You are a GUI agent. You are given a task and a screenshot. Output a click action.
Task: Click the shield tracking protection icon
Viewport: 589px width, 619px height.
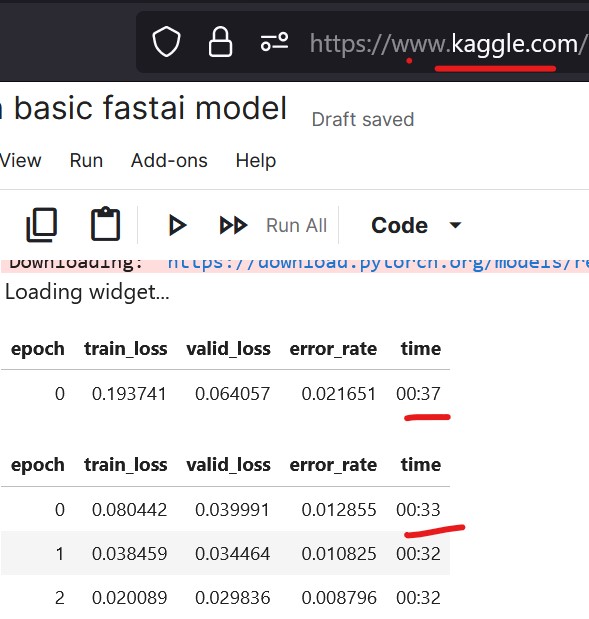(x=166, y=42)
